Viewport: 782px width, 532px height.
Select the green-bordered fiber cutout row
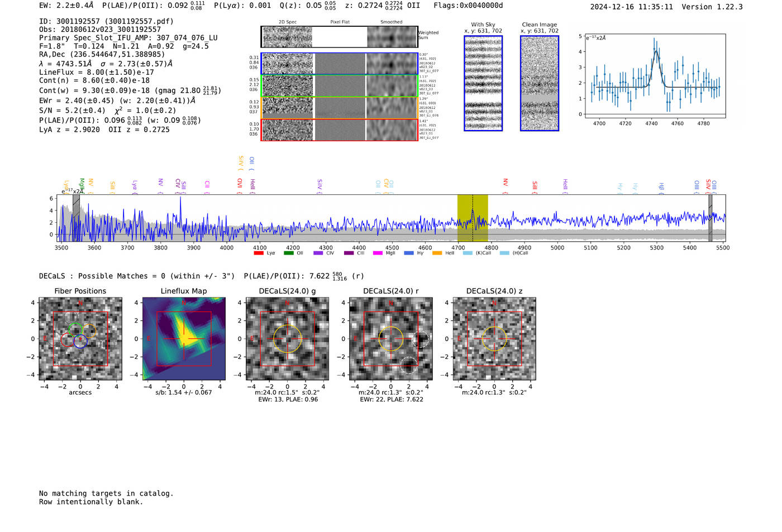(339, 86)
